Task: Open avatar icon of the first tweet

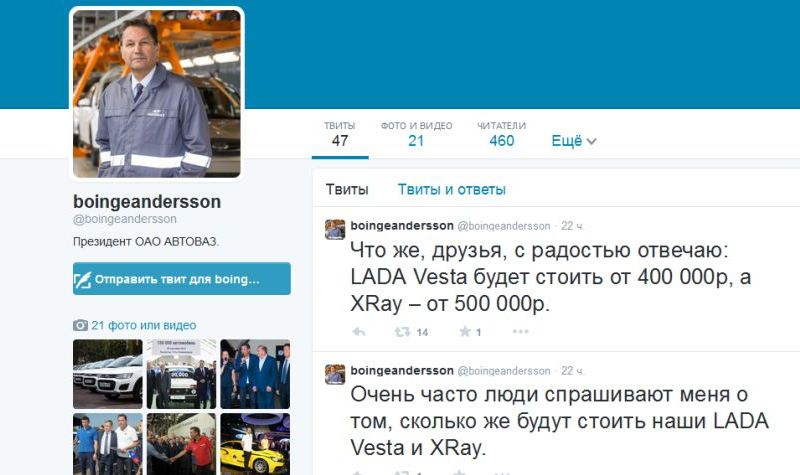Action: click(335, 229)
